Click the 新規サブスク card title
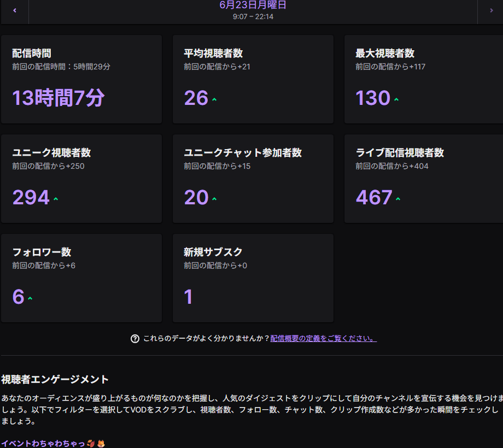 pyautogui.click(x=213, y=252)
